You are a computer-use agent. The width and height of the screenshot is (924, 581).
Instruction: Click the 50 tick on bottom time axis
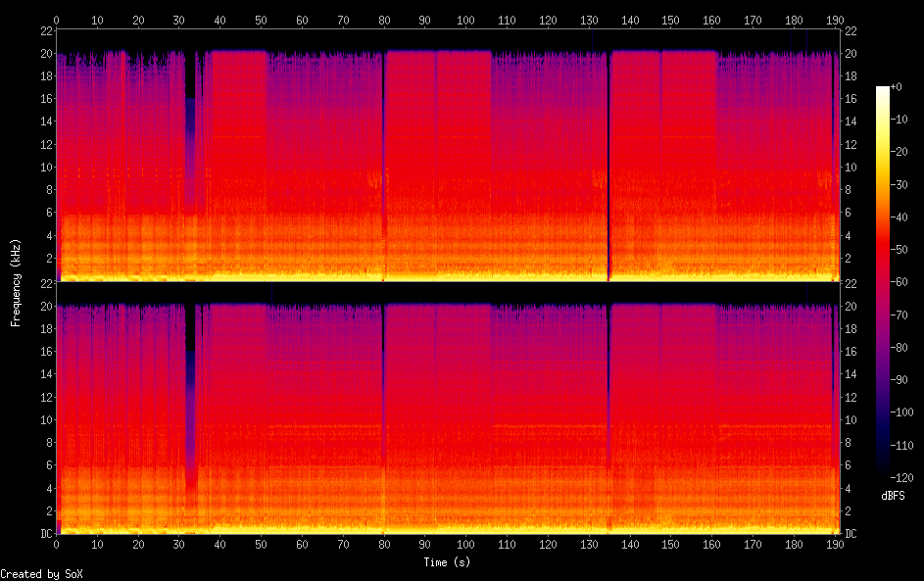pos(261,545)
